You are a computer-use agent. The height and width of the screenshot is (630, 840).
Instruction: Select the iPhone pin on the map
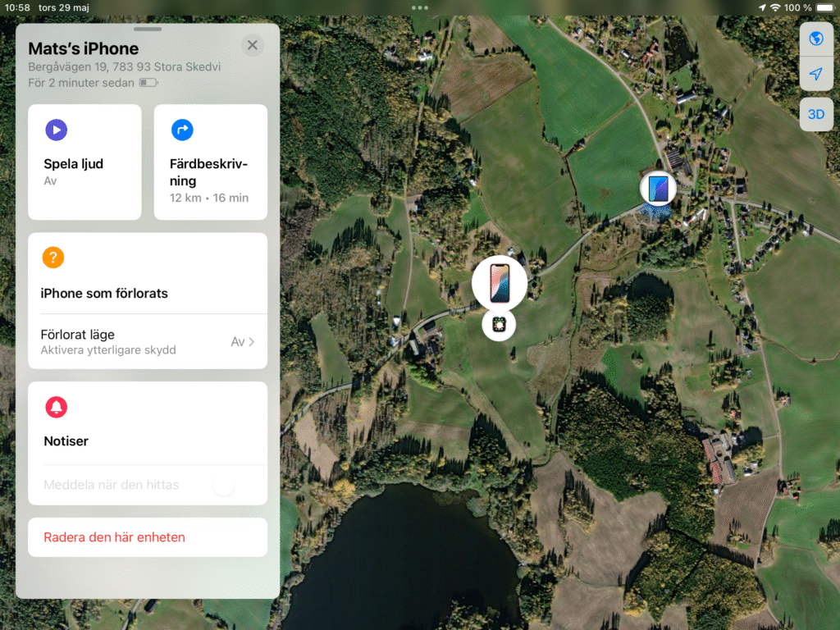pyautogui.click(x=500, y=283)
